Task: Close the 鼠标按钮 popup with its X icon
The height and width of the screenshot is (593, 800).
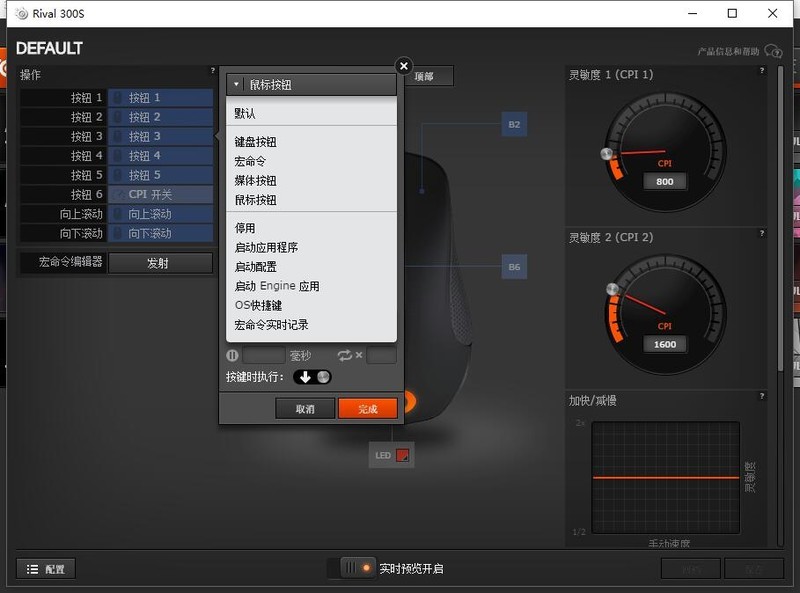Action: (403, 66)
